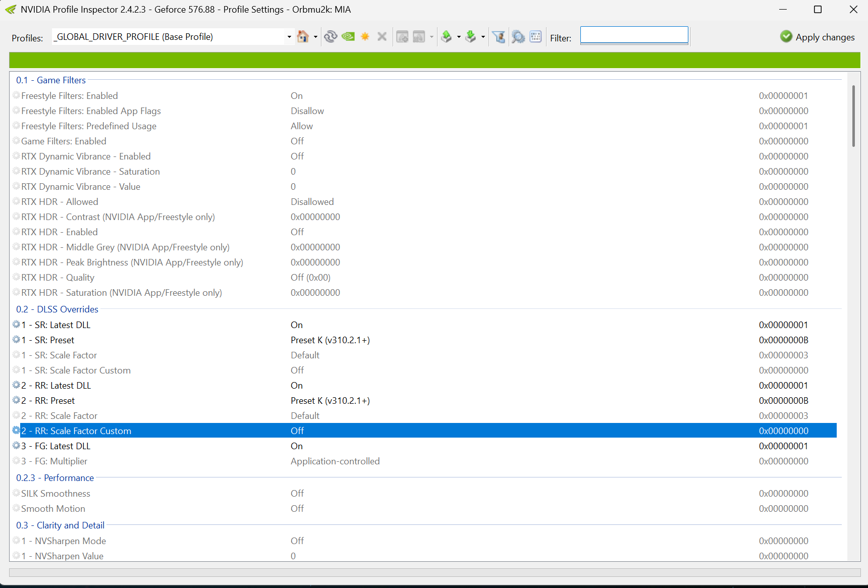The width and height of the screenshot is (868, 588).
Task: Select the 1 - NVSharpen Mode row
Action: pos(424,541)
